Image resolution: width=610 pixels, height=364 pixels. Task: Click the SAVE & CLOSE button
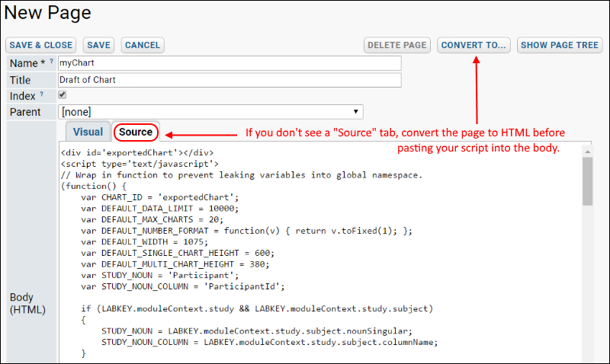click(x=41, y=45)
